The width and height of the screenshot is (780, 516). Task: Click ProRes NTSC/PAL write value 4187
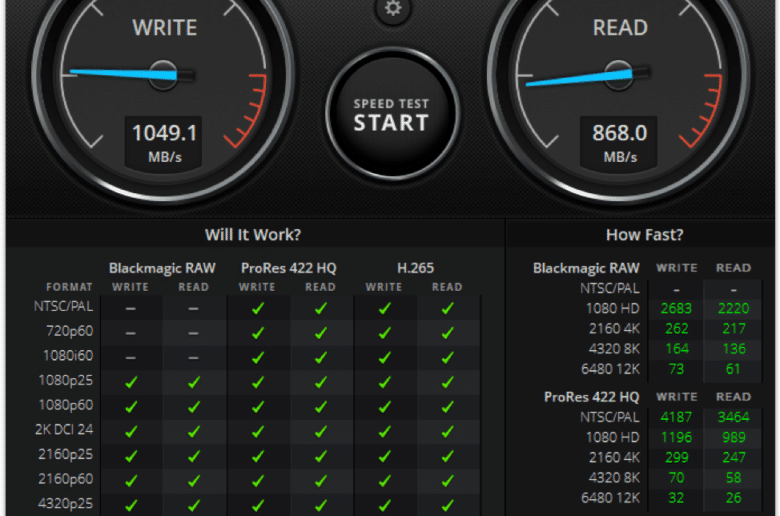(676, 417)
